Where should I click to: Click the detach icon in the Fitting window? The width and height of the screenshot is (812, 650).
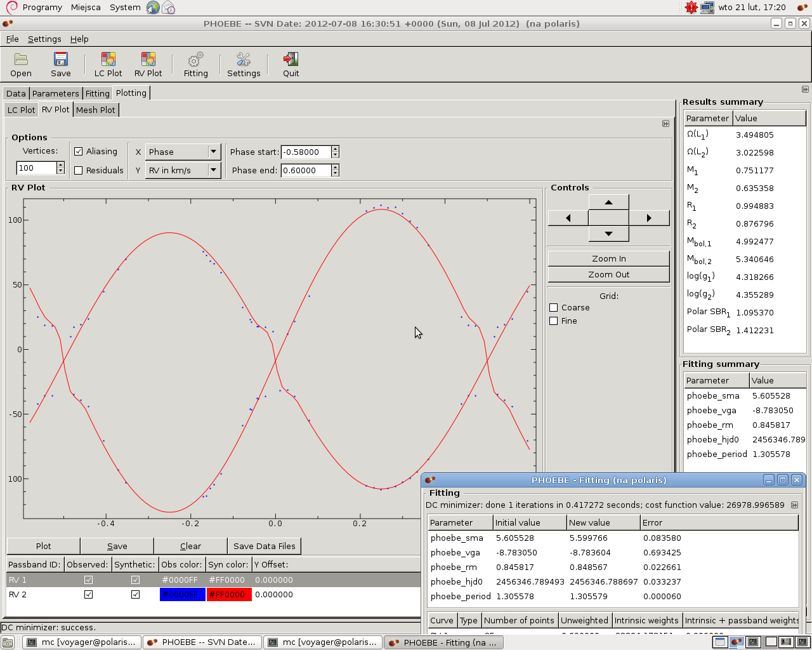click(794, 505)
